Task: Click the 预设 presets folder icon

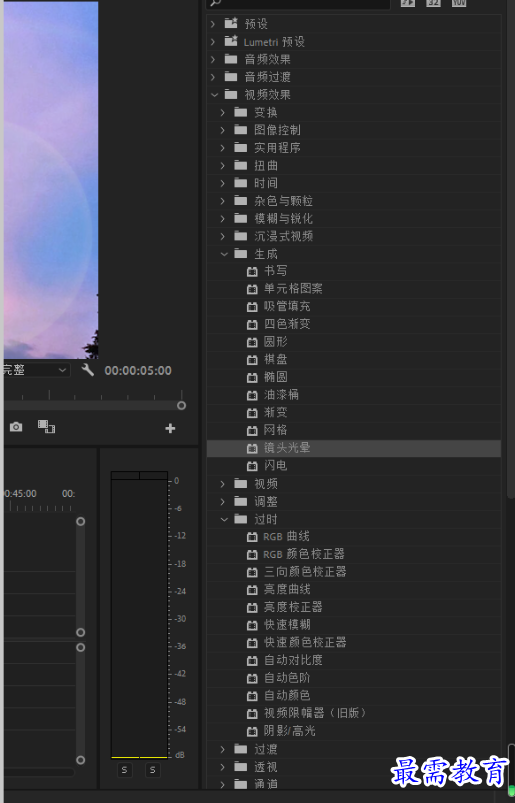Action: [x=231, y=24]
